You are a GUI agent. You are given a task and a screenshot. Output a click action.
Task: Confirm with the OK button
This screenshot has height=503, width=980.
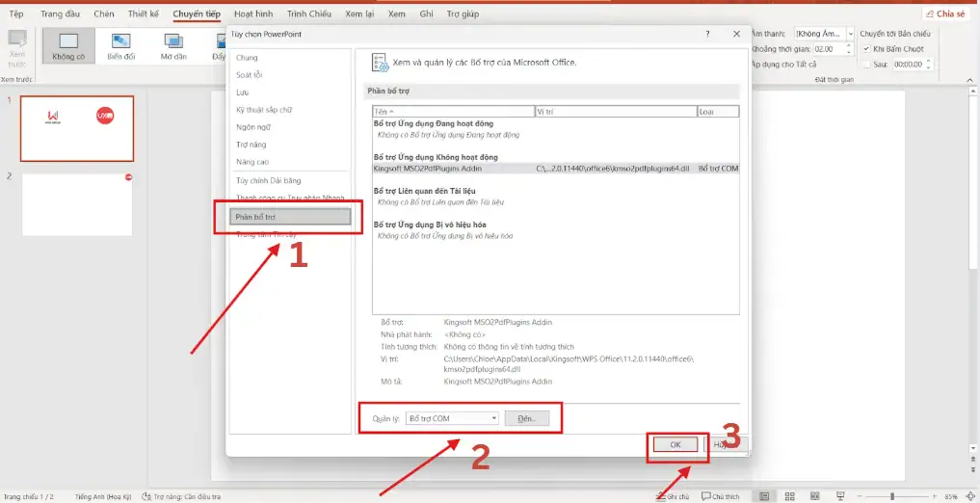point(675,444)
